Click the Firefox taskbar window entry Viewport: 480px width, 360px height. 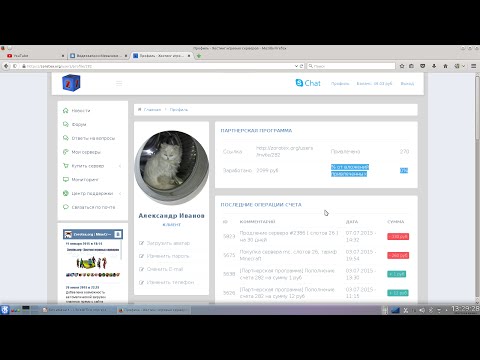pyautogui.click(x=154, y=310)
